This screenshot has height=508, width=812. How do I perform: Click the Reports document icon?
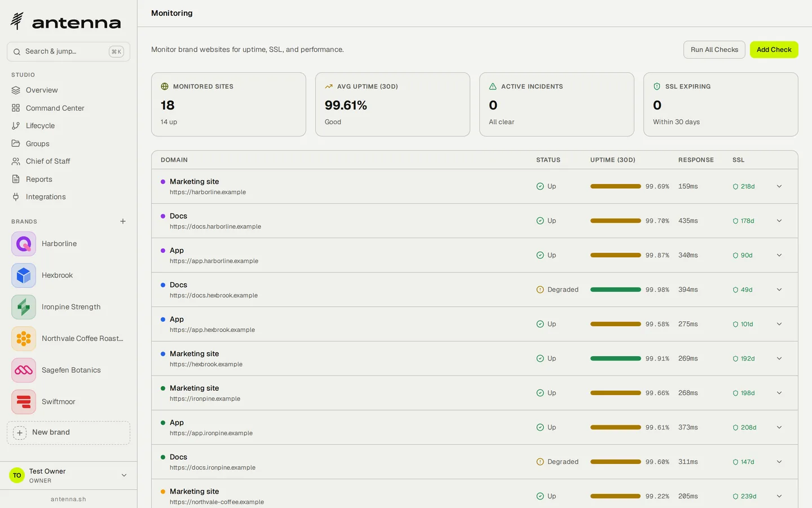pyautogui.click(x=16, y=179)
